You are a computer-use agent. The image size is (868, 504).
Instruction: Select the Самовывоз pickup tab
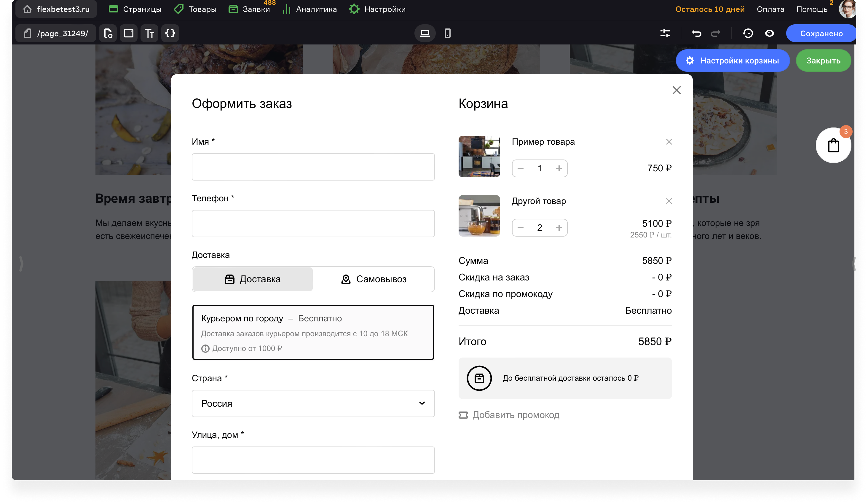coord(374,279)
